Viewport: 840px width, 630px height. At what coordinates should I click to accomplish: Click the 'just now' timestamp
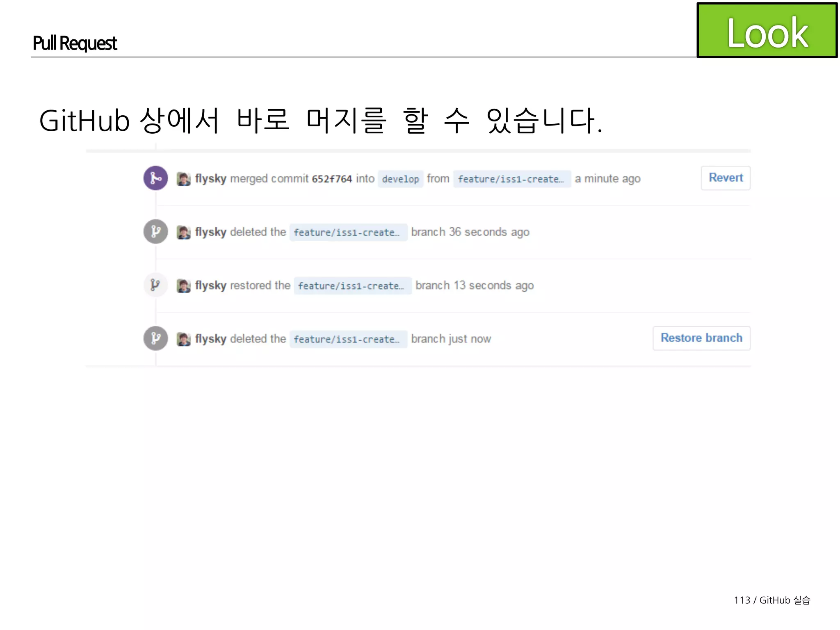[470, 339]
